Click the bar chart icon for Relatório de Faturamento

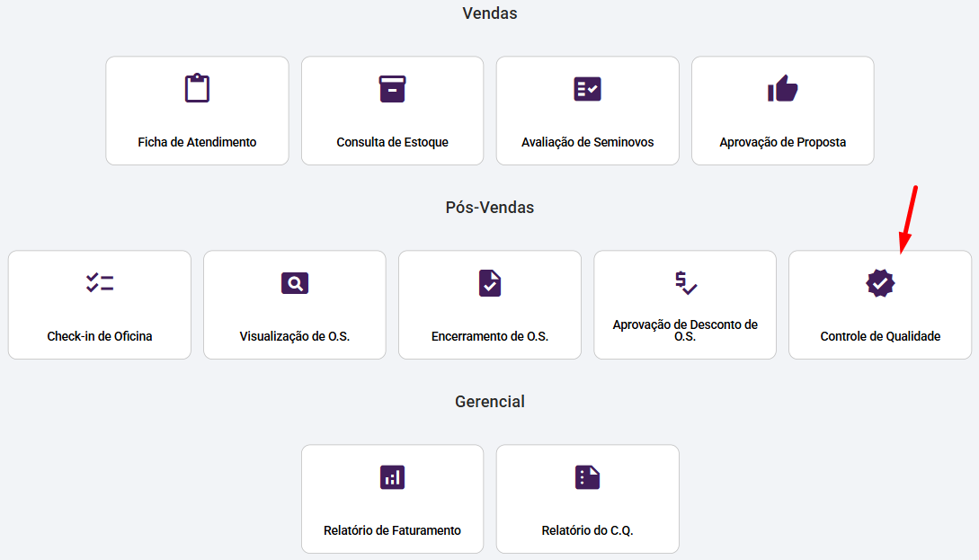tap(392, 477)
